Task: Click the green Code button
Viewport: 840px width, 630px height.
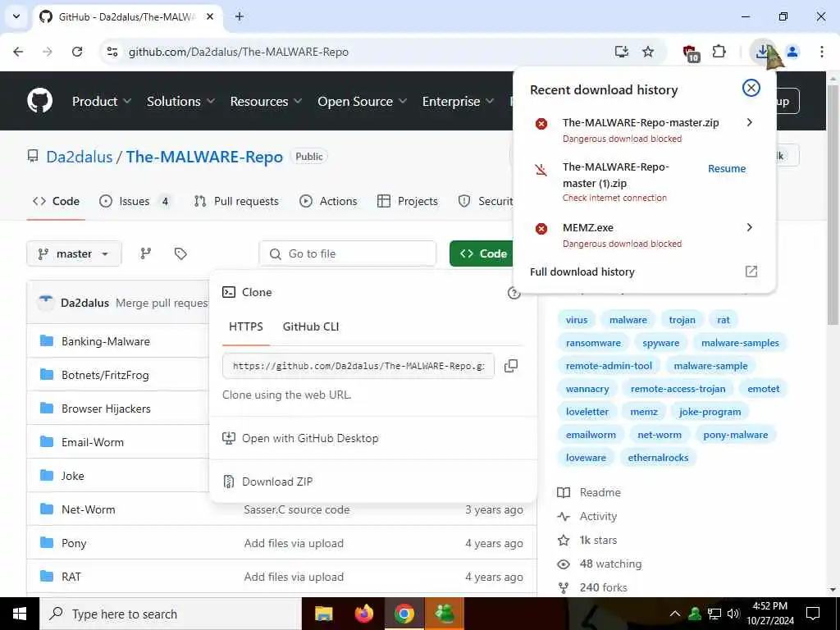Action: click(482, 253)
